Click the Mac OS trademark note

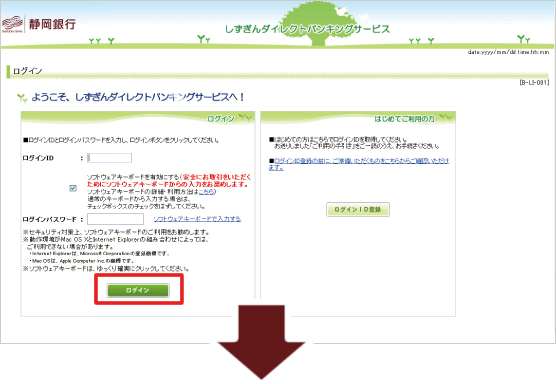(82, 261)
